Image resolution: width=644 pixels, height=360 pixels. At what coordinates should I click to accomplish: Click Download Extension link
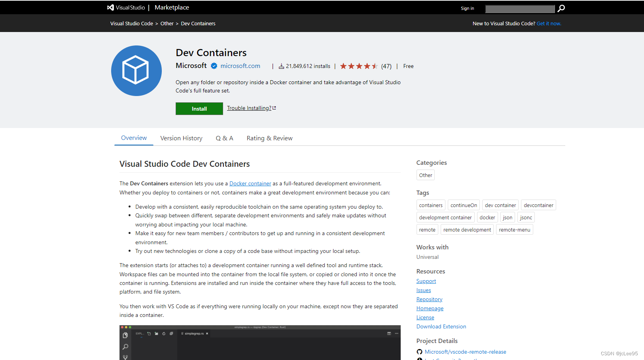(441, 326)
